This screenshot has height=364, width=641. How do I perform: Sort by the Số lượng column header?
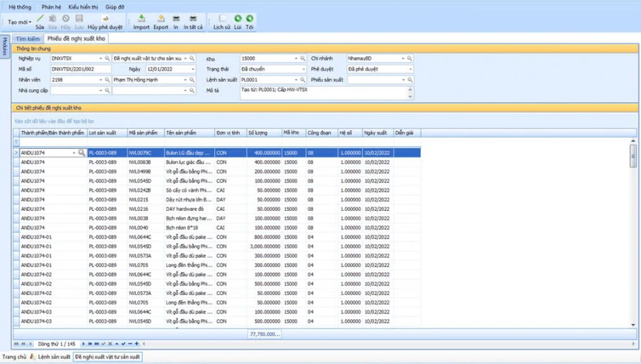coord(264,133)
